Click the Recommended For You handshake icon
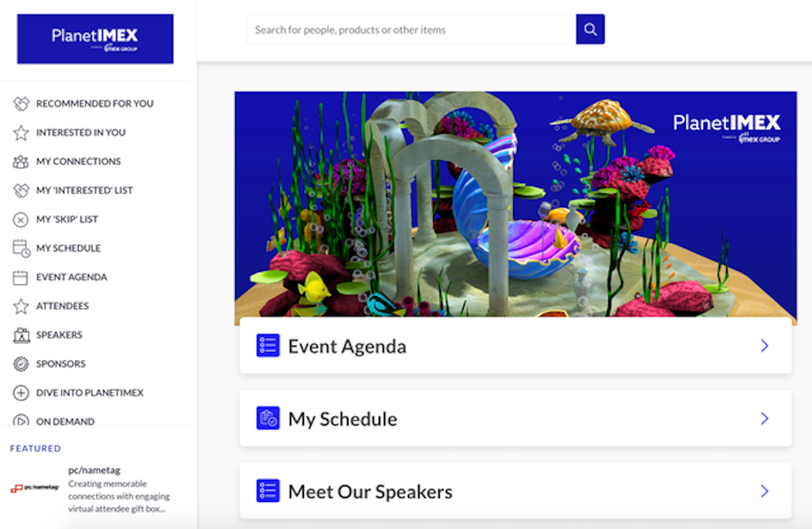 click(21, 104)
